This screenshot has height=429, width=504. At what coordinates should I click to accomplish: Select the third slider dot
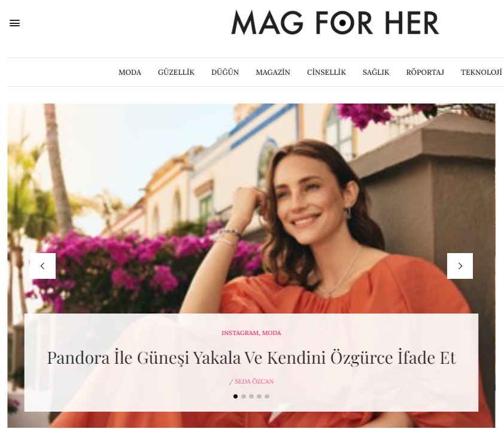tap(251, 396)
